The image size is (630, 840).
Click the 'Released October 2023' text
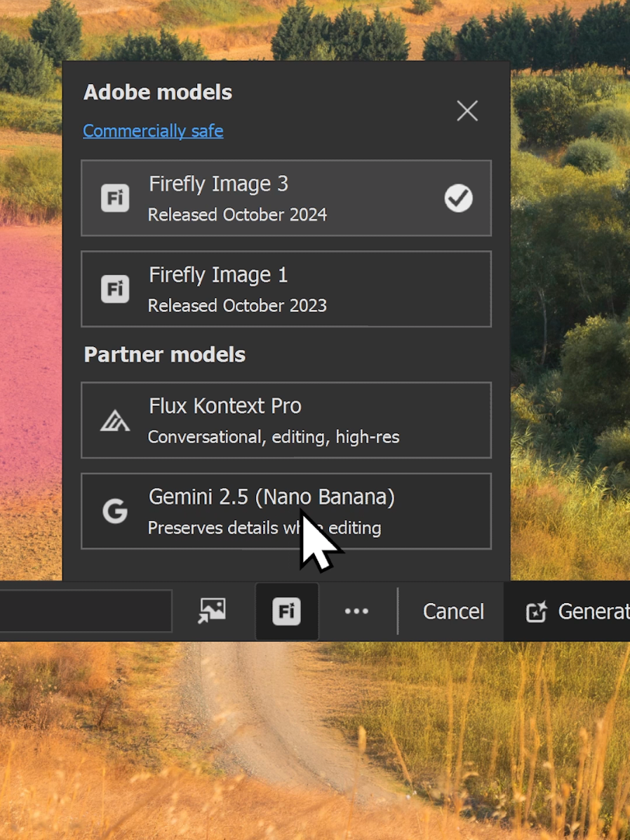point(238,306)
